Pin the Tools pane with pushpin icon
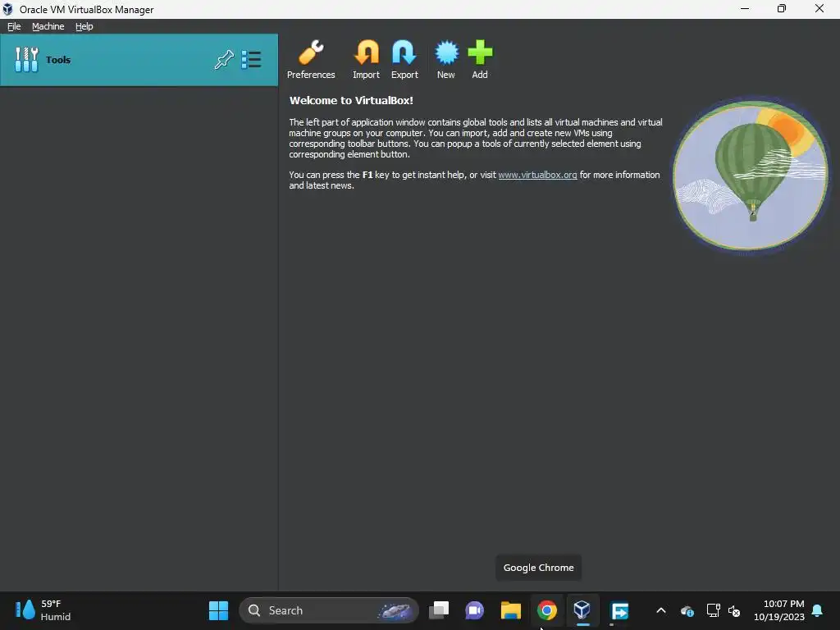Image resolution: width=840 pixels, height=630 pixels. click(x=224, y=59)
